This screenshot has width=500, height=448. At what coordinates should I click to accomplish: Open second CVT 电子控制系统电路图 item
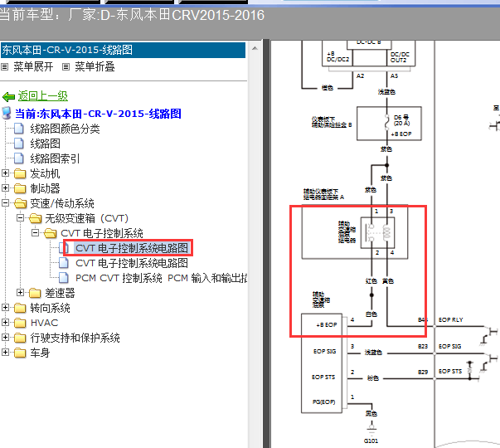click(x=132, y=263)
